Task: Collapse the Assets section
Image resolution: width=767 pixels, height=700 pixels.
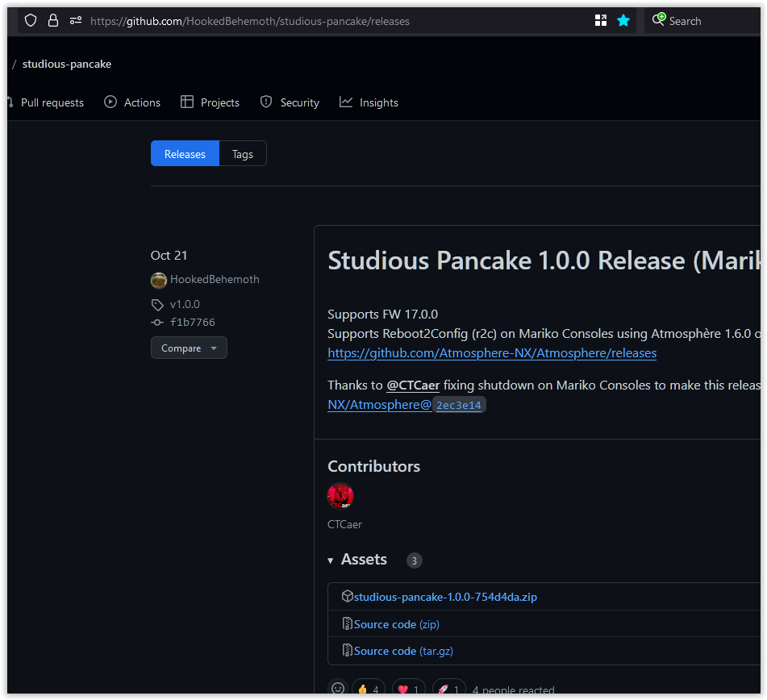Action: 357,560
